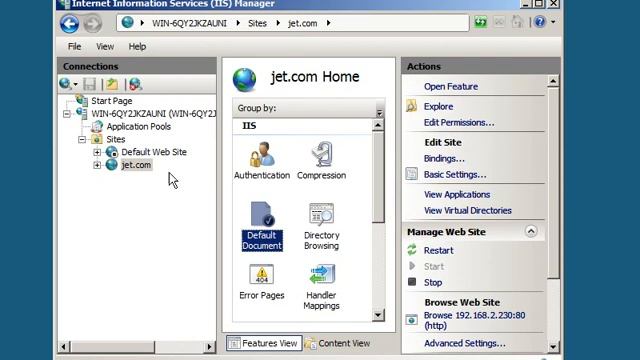Click the Up folder icon in Connections
Screen dimensions: 640x360
[x=112, y=84]
